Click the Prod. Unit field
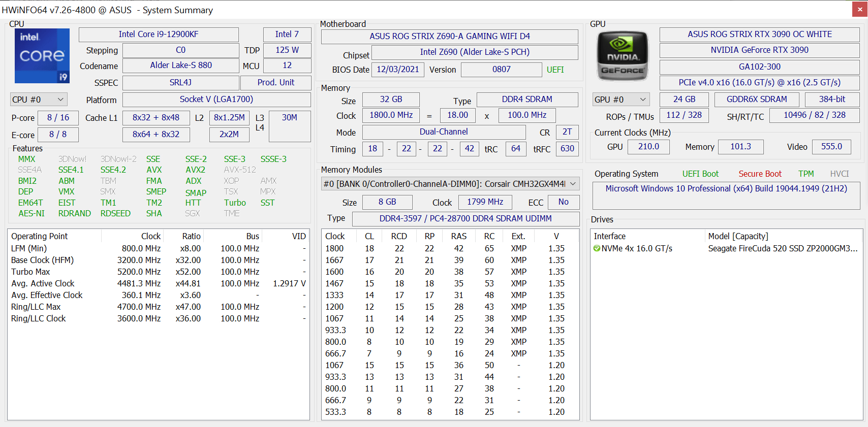The image size is (868, 427). coord(275,83)
